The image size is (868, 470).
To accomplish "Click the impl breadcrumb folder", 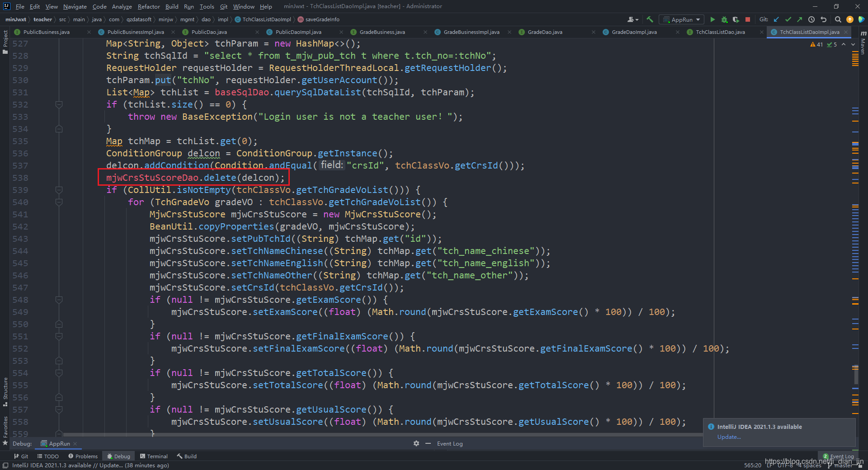I will click(x=223, y=19).
